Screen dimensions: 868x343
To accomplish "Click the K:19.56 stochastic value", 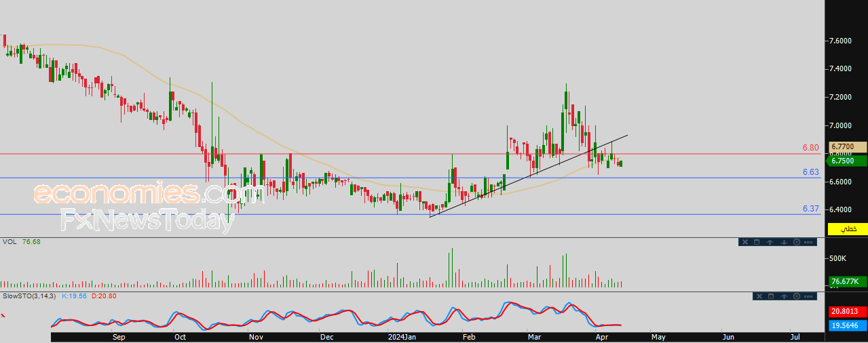I will (74, 296).
